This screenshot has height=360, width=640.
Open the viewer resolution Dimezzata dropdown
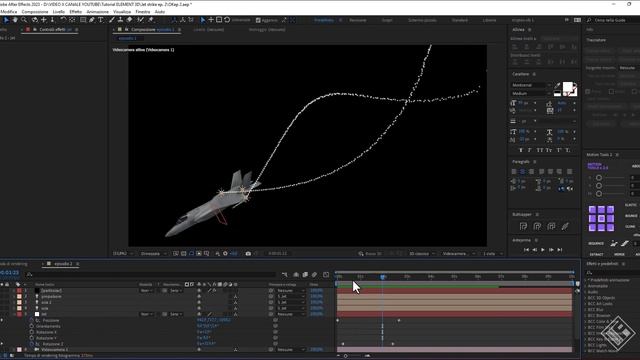pos(153,253)
